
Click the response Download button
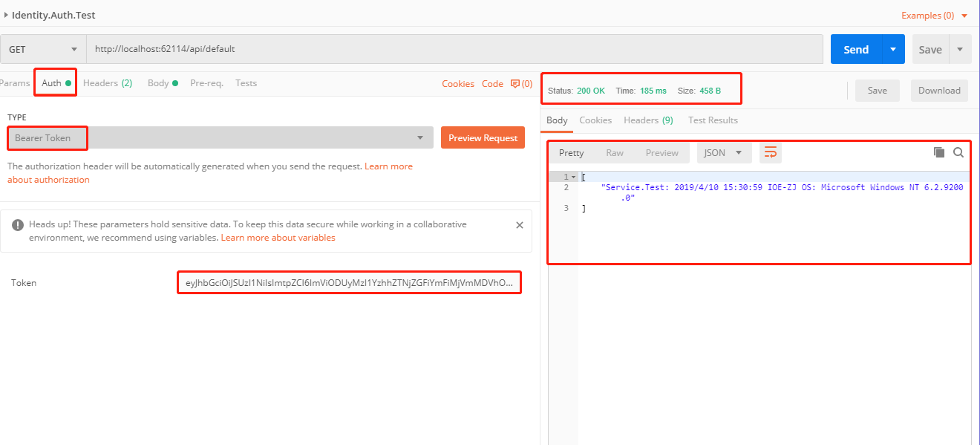939,91
